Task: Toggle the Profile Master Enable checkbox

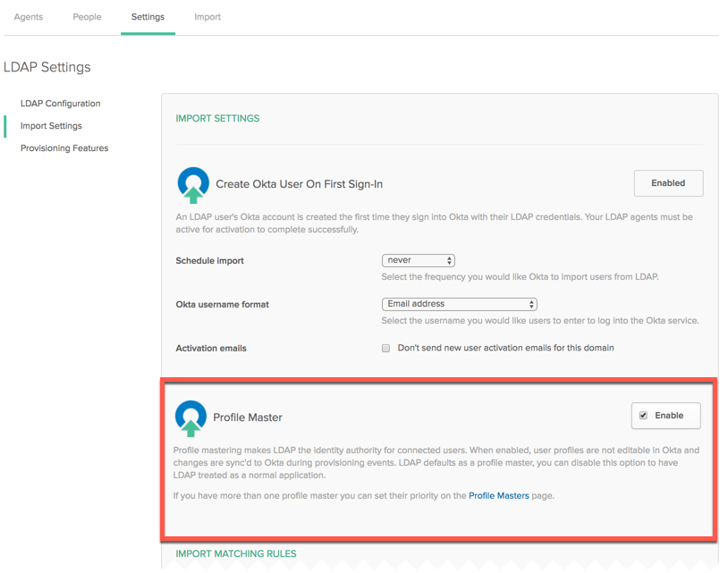Action: tap(643, 416)
